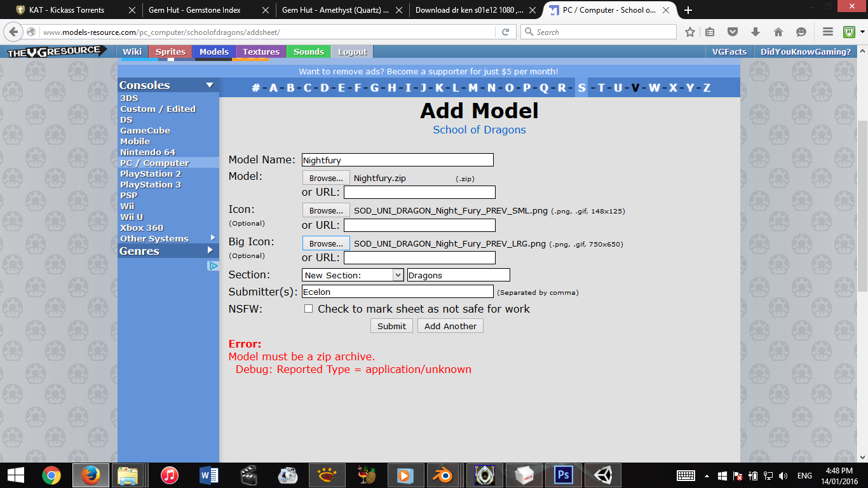Check the NSFW not safe for work box
This screenshot has height=488, width=868.
coord(308,309)
